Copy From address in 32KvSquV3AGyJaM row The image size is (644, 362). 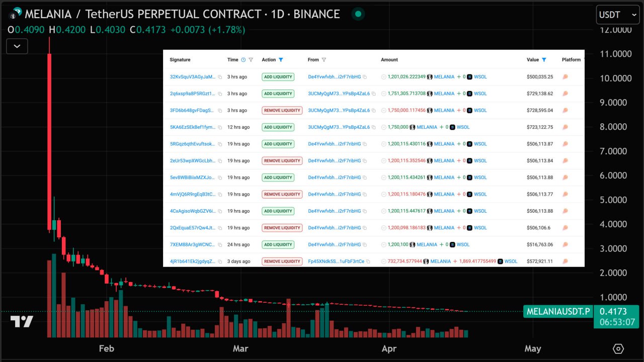click(365, 77)
